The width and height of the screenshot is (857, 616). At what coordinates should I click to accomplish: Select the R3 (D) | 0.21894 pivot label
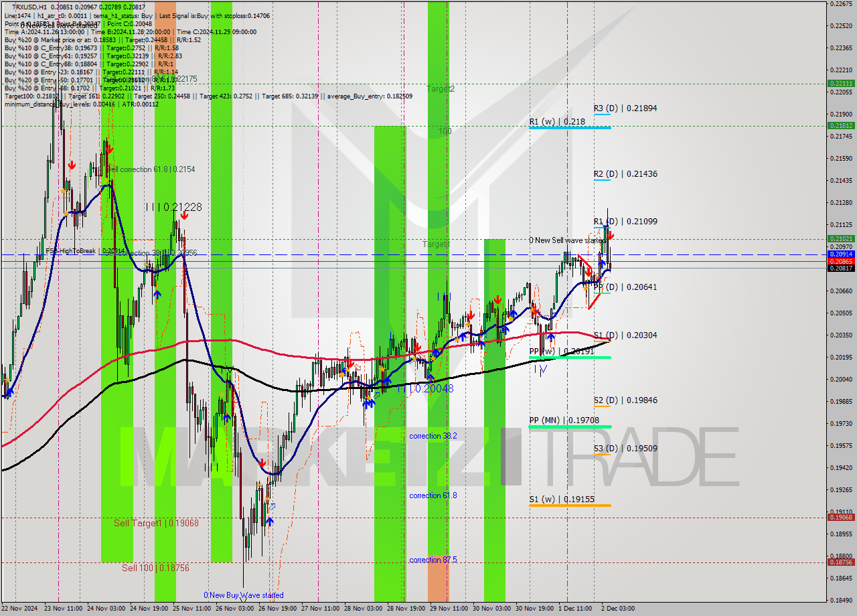click(625, 108)
